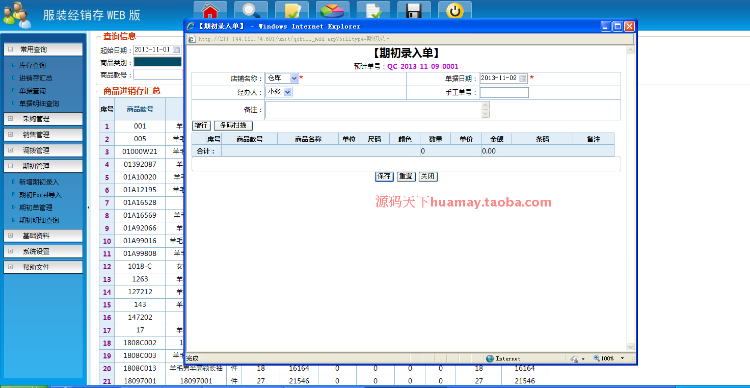The width and height of the screenshot is (750, 388).
Task: Select the row with code 01A16528
Action: point(140,202)
